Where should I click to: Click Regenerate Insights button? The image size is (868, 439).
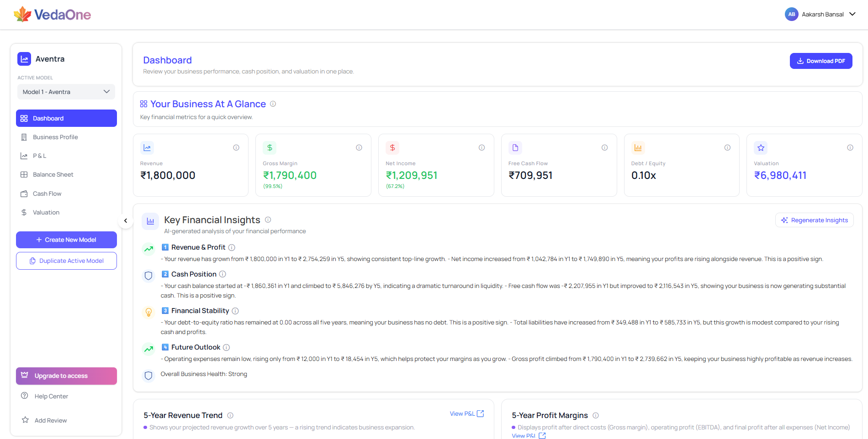click(x=815, y=220)
